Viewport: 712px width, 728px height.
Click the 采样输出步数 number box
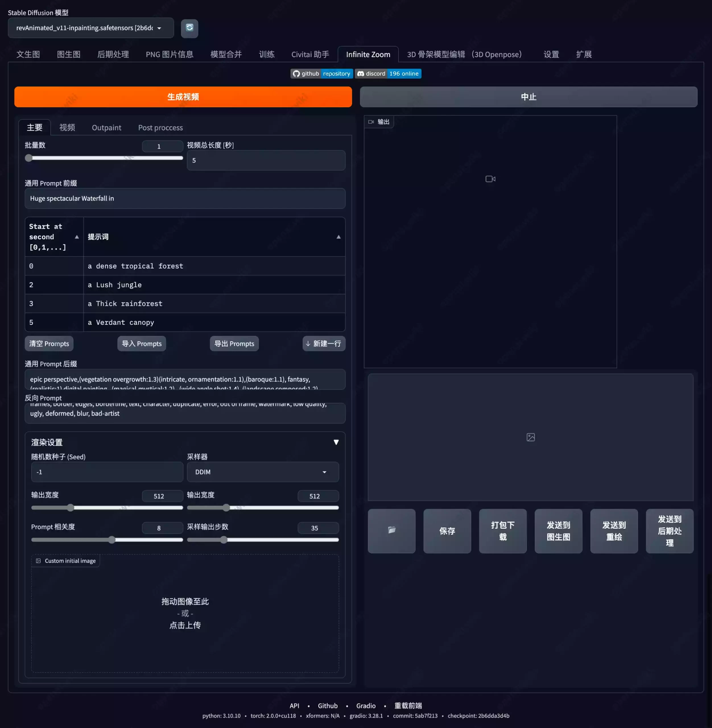pyautogui.click(x=318, y=528)
